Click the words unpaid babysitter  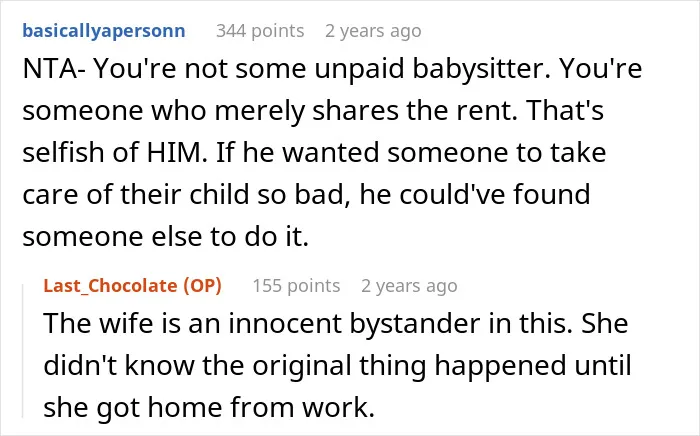tap(432, 69)
